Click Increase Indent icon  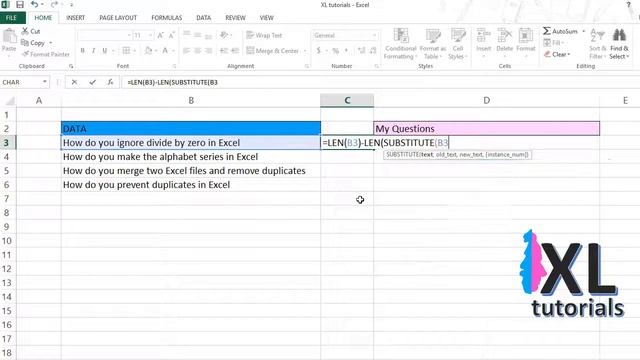pyautogui.click(x=235, y=51)
